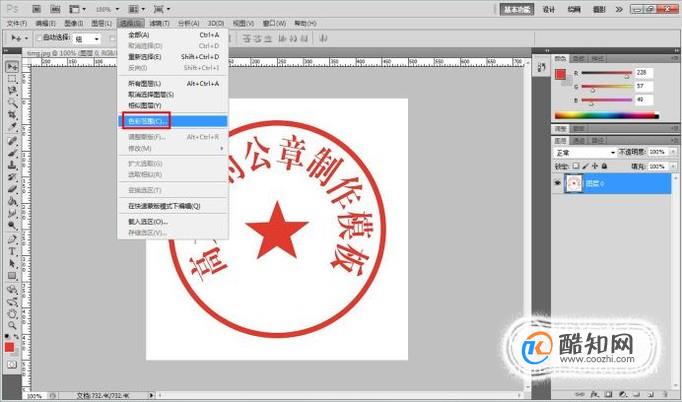The image size is (682, 402).
Task: Select the Eraser tool
Action: point(12,189)
